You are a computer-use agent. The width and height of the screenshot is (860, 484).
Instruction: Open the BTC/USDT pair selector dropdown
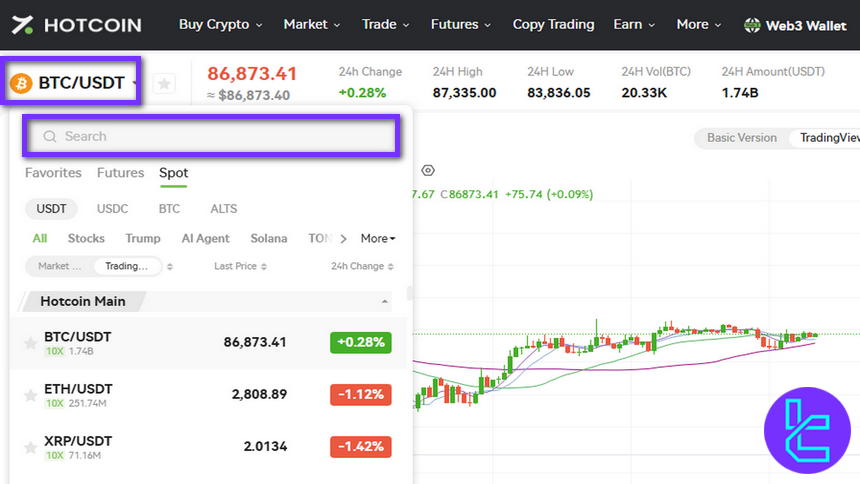[73, 83]
